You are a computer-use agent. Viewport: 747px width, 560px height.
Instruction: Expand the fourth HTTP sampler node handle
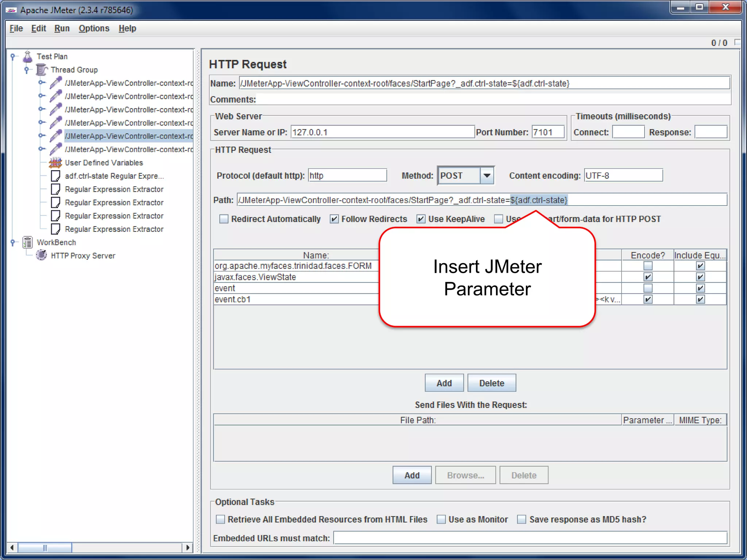41,123
